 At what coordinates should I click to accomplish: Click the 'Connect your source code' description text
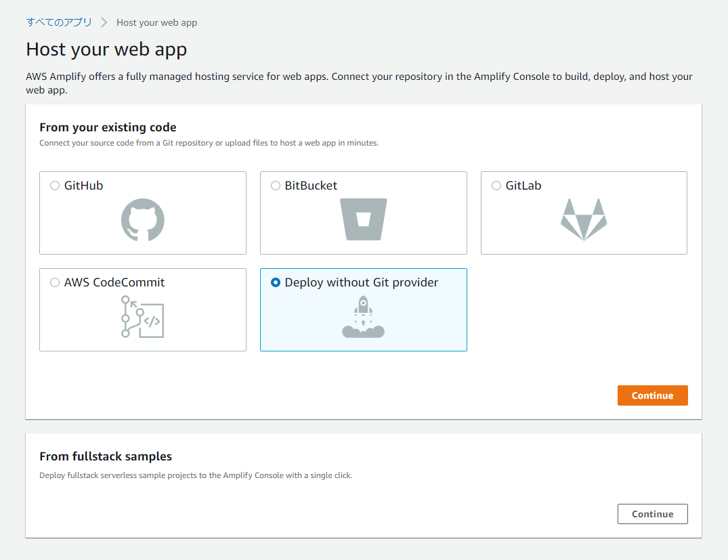[x=209, y=143]
